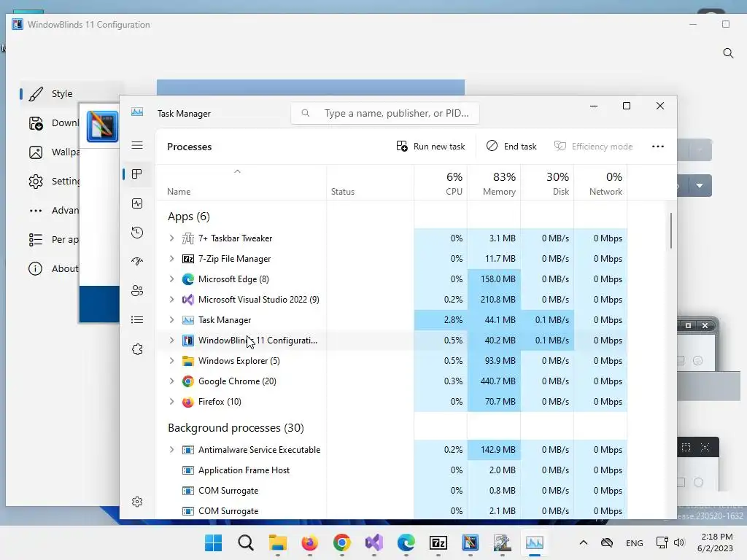Click the Google Chrome process icon
The width and height of the screenshot is (747, 560).
coord(188,381)
